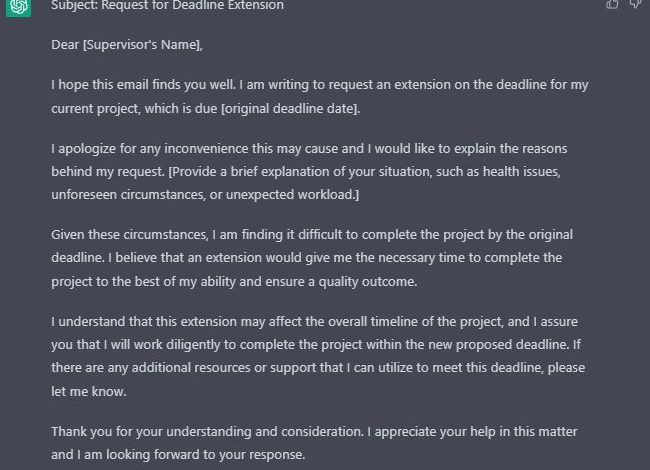The image size is (650, 470).
Task: Click the thumbs down feedback icon
Action: [x=635, y=4]
